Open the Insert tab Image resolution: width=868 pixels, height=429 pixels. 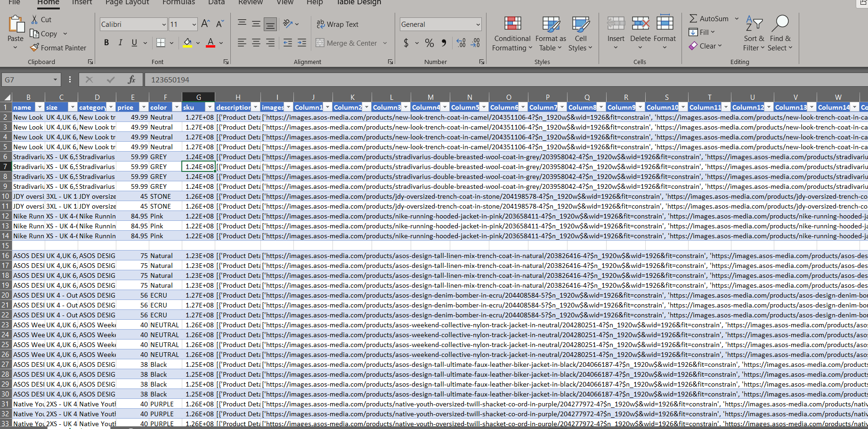[82, 2]
